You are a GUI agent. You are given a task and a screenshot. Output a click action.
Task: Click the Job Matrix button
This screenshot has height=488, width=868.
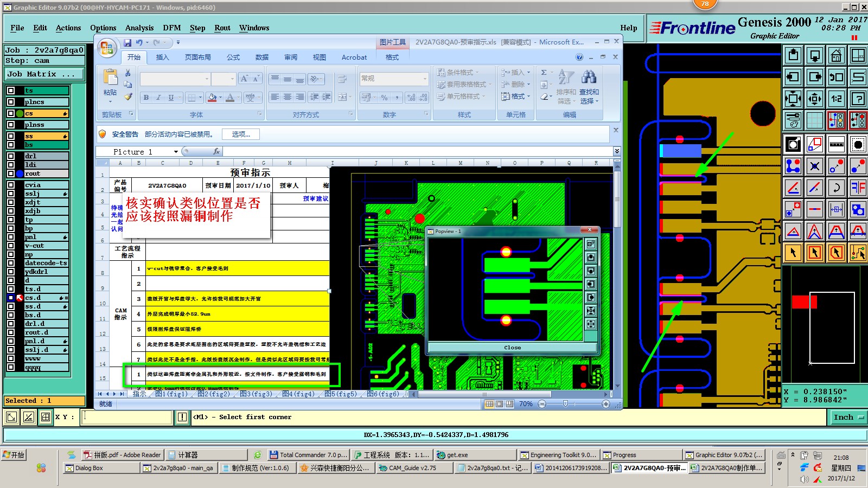pyautogui.click(x=45, y=74)
